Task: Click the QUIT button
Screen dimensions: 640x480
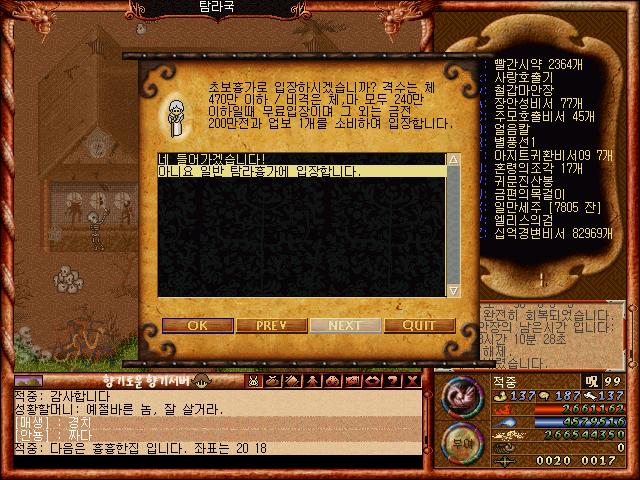Action: tap(420, 326)
